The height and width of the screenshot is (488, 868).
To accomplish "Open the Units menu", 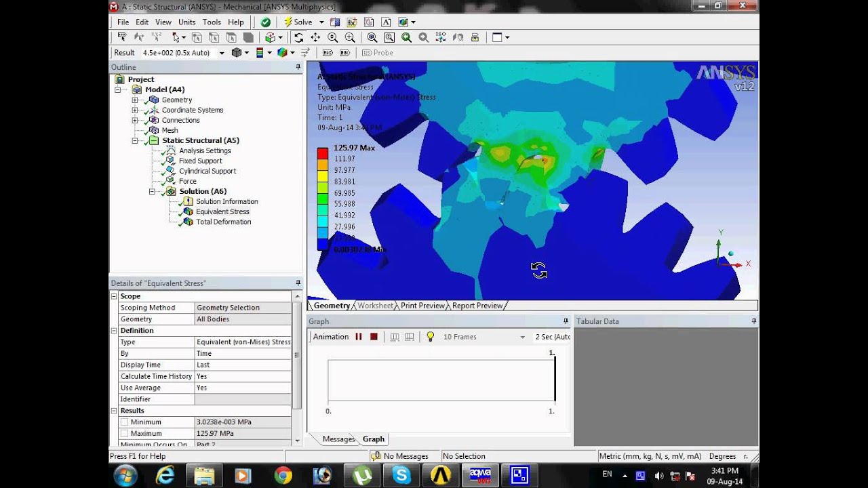I will tap(186, 22).
